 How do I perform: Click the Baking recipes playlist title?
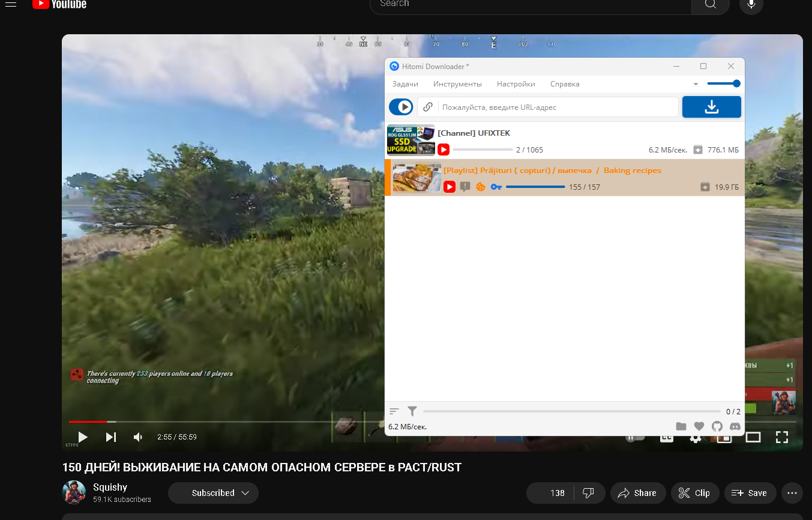point(552,170)
